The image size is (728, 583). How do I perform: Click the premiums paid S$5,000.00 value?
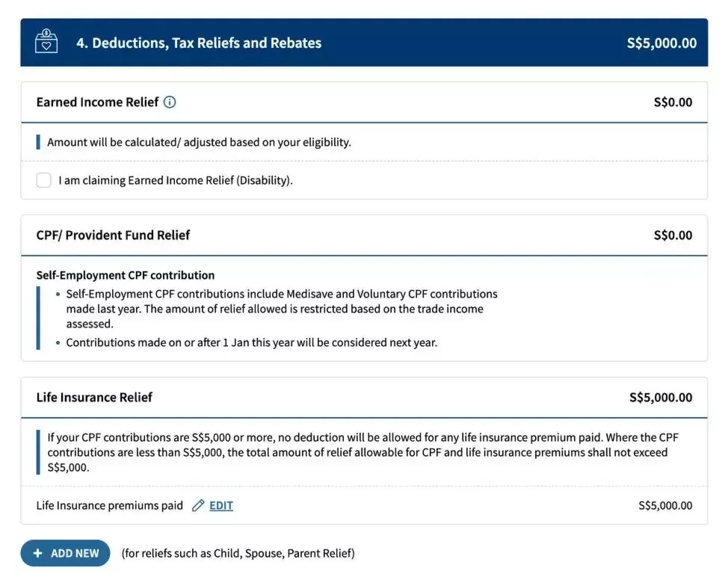coord(665,505)
